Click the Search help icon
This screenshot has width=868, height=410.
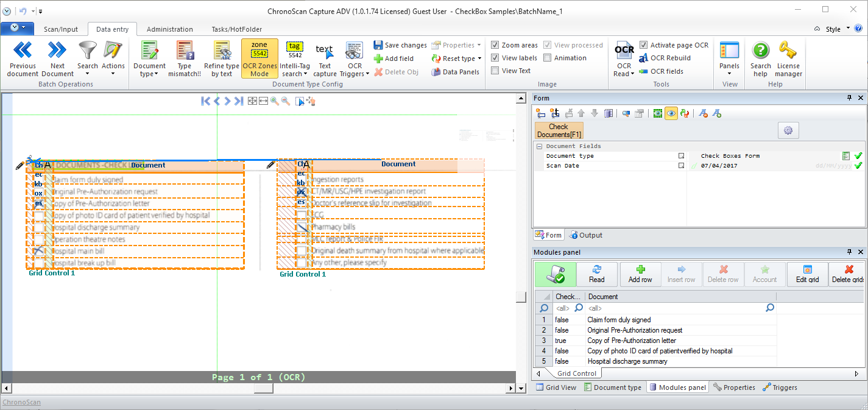(760, 51)
